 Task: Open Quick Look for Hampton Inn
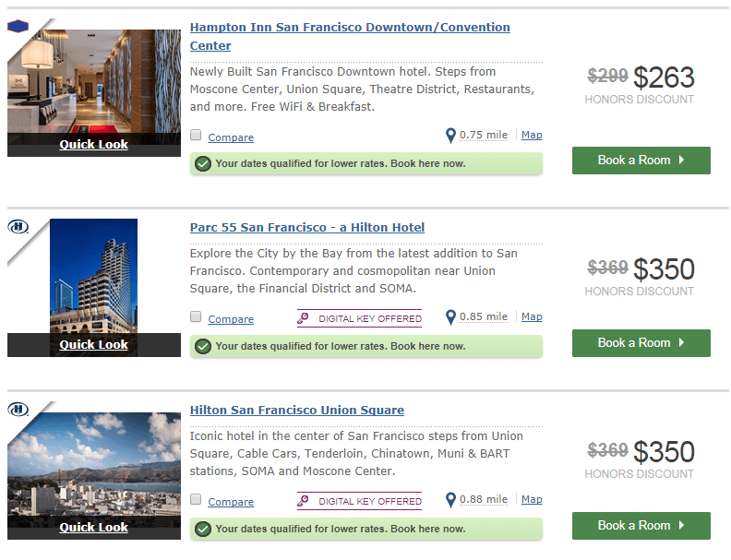tap(93, 145)
